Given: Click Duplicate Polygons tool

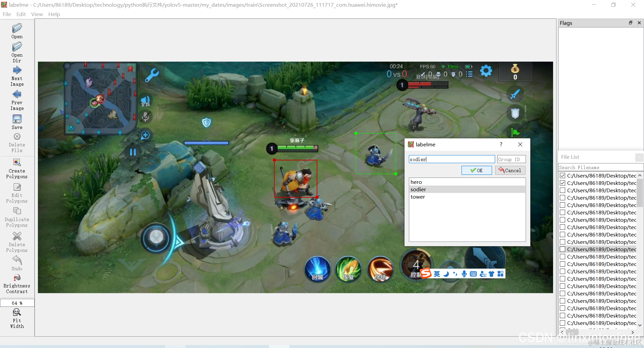Looking at the screenshot, I should (17, 217).
